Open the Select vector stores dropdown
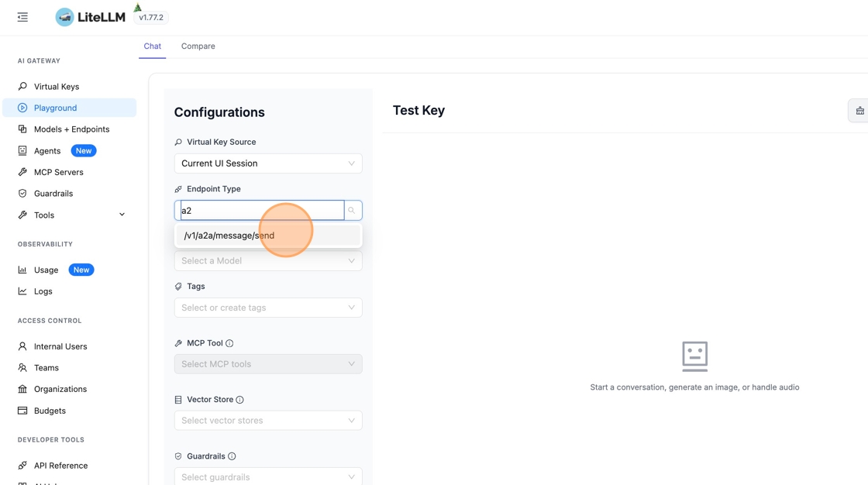This screenshot has width=868, height=485. pos(268,421)
